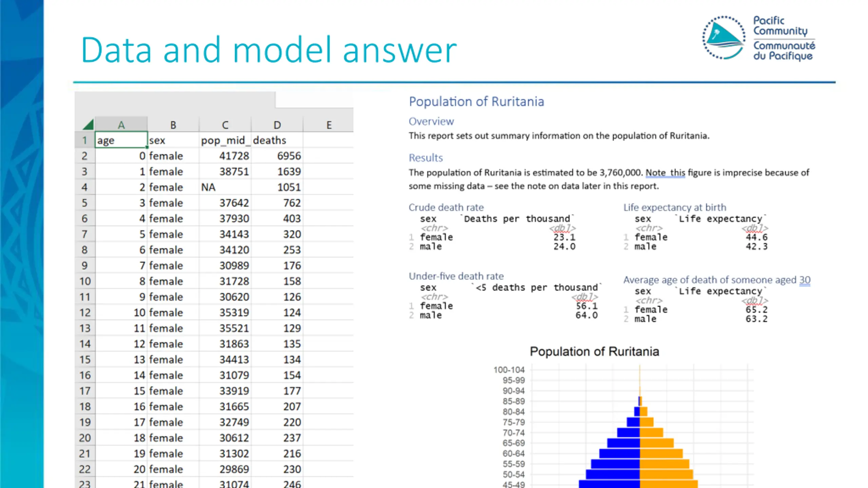Click the '75-79' axis label
Image resolution: width=868 pixels, height=488 pixels.
(x=514, y=422)
